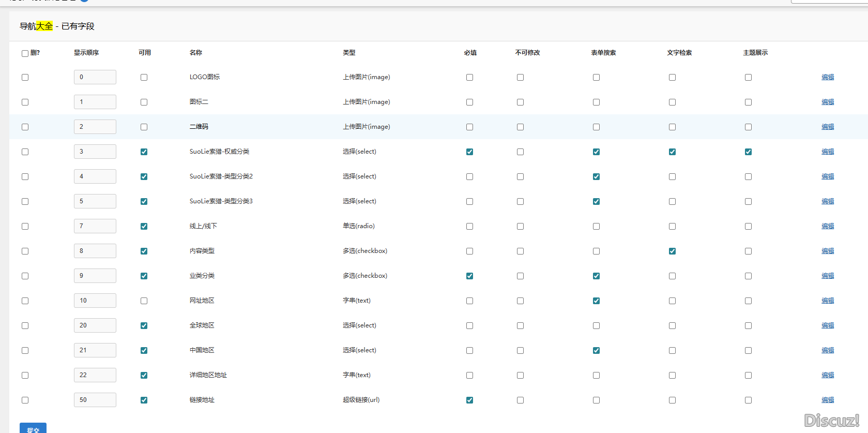Uncheck 必填 for 业类分类 row

click(x=469, y=276)
